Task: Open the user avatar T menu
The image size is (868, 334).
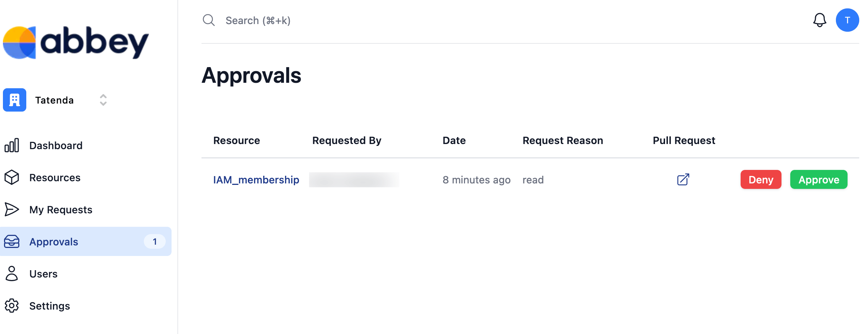Action: coord(847,20)
